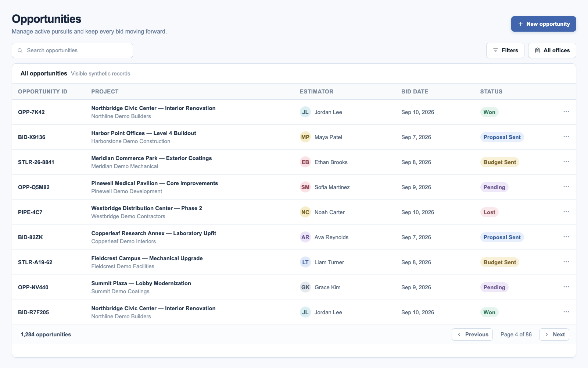
Task: Click the Lost status badge
Action: 489,212
